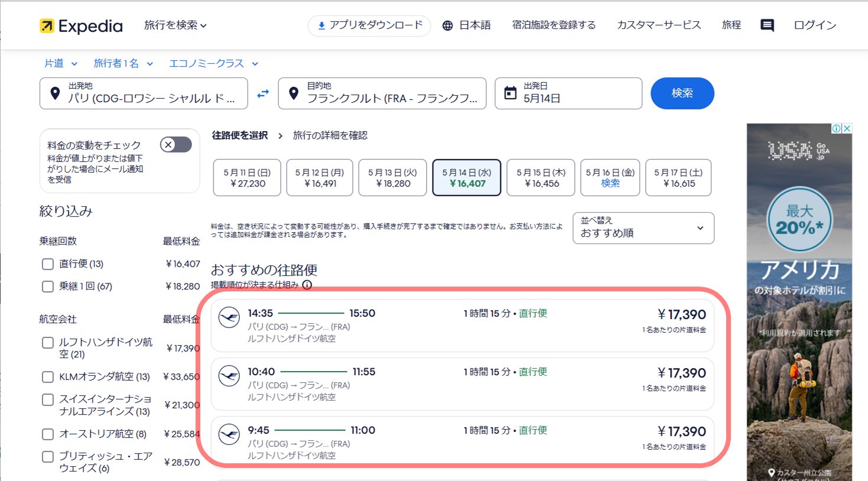Viewport: 868px width, 481px height.
Task: Select the 5月16日(金) 検索 date tab
Action: 610,178
